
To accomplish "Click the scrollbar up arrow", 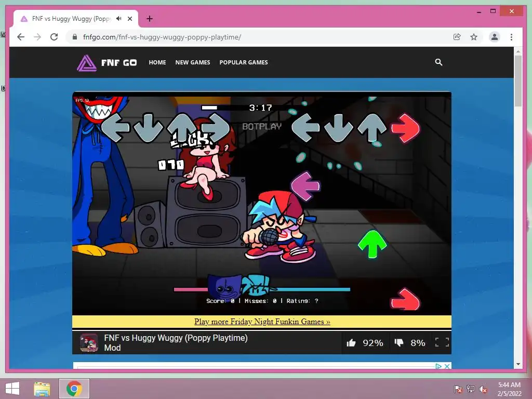I will coord(518,51).
